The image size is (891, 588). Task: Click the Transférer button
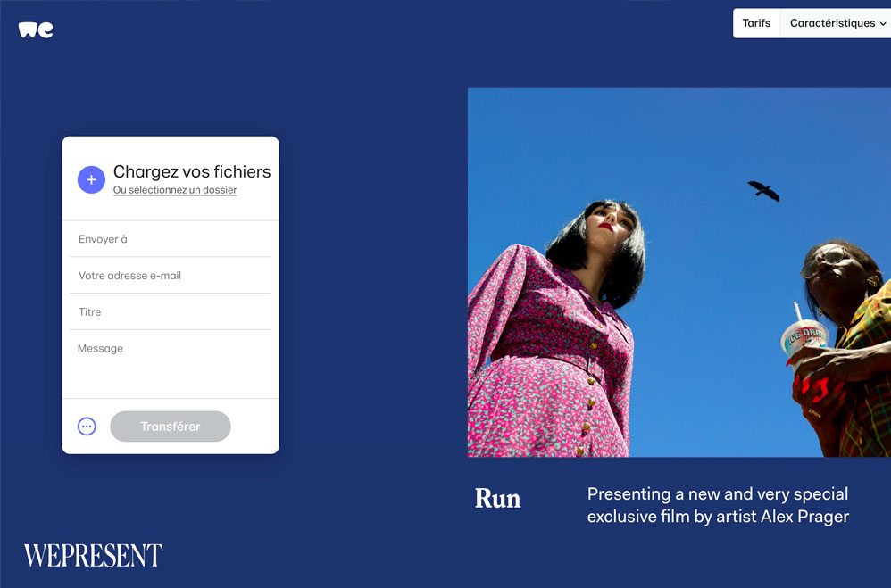[171, 427]
